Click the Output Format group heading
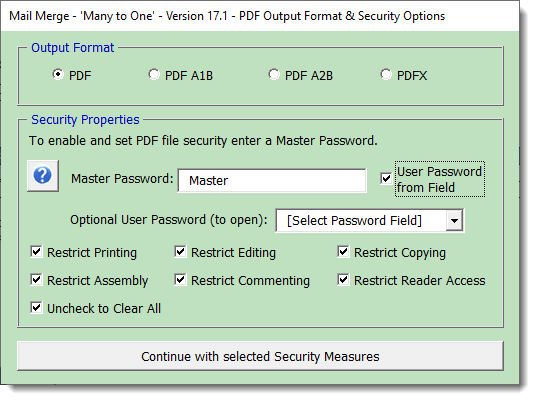This screenshot has height=400, width=535. click(x=73, y=48)
